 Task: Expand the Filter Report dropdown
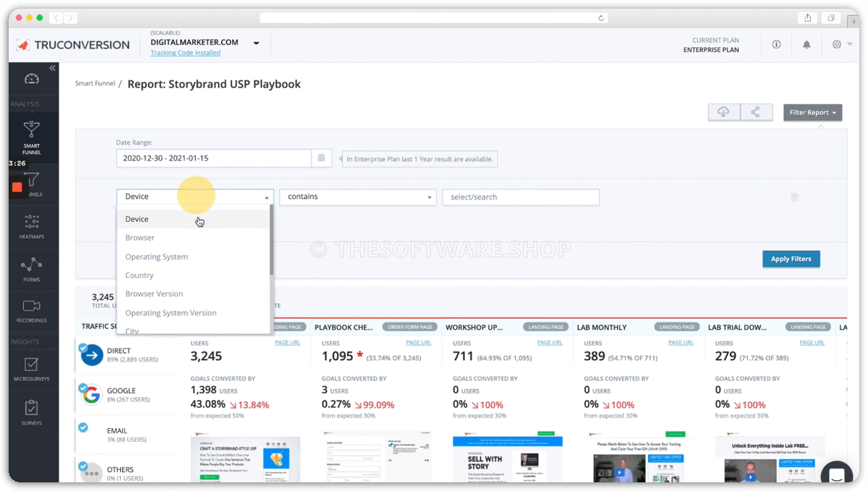(812, 113)
